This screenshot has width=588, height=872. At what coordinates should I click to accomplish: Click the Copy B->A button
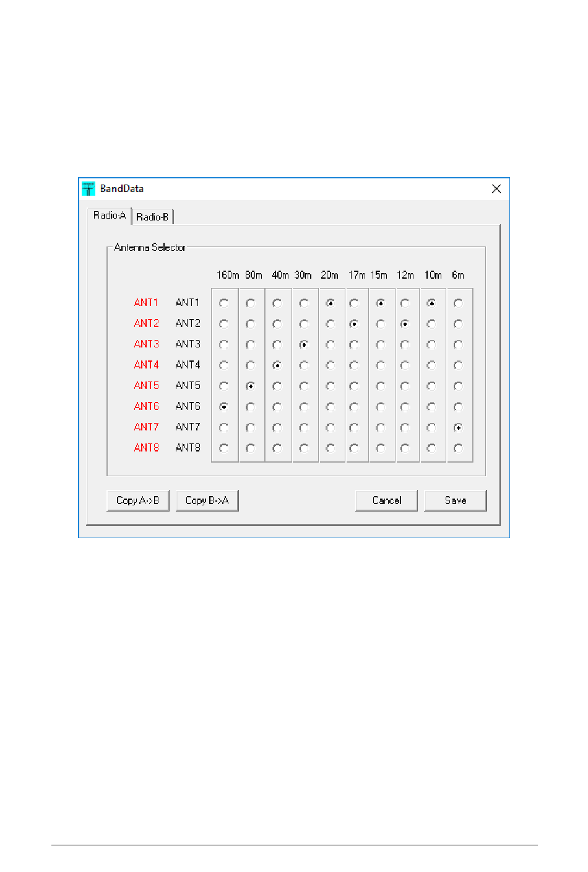207,500
